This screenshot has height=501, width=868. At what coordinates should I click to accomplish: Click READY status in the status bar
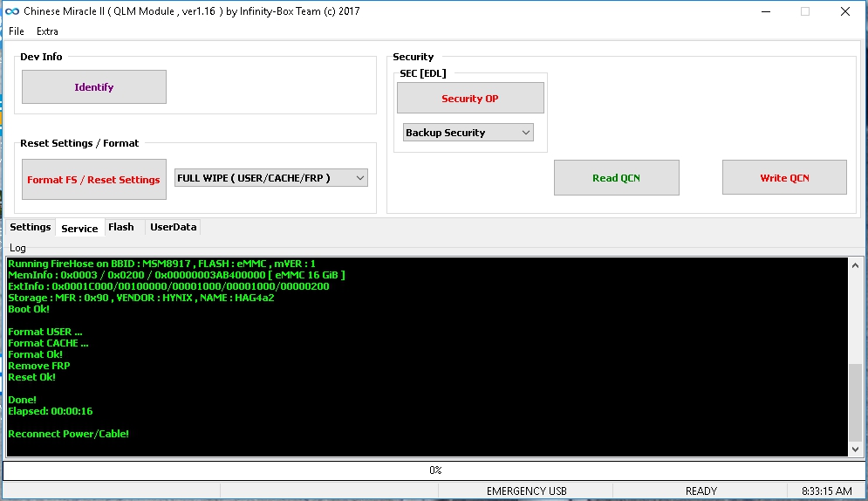[701, 491]
